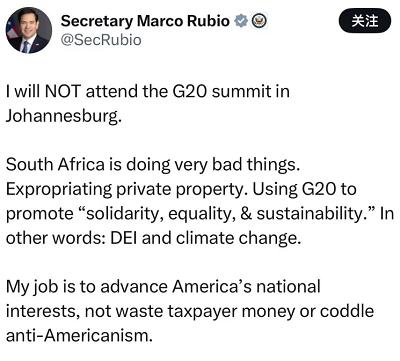Open Secretary Marco Rubio display name link
Screen dimensions: 400x361
(145, 21)
